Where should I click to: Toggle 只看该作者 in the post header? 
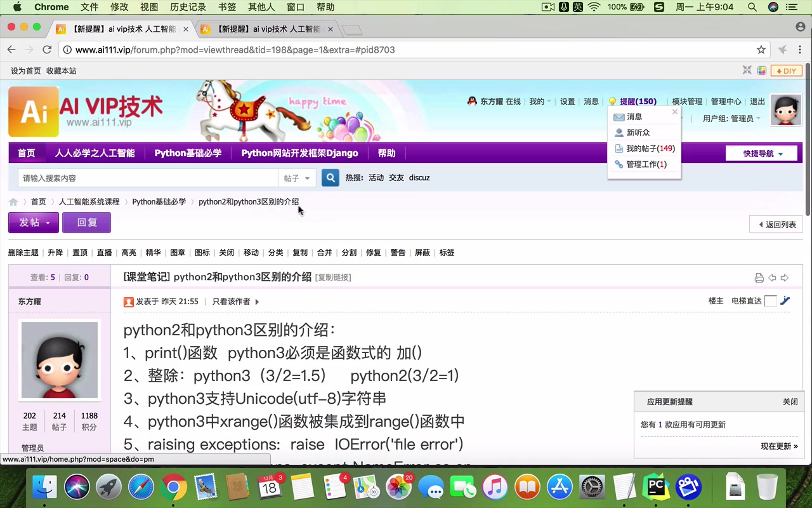[232, 302]
